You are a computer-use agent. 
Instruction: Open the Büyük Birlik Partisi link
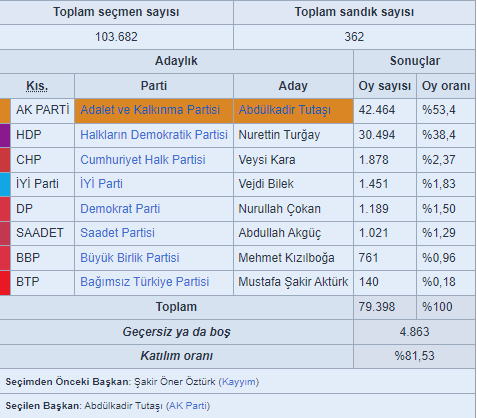[130, 258]
